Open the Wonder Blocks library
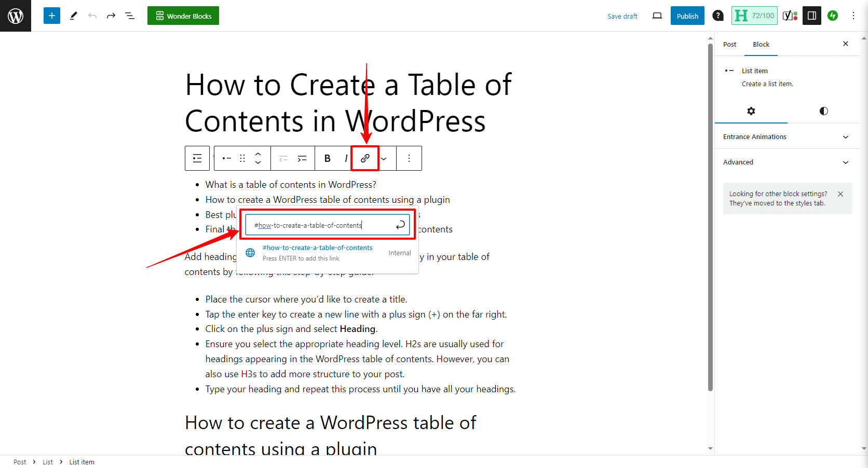This screenshot has width=868, height=468. 183,16
